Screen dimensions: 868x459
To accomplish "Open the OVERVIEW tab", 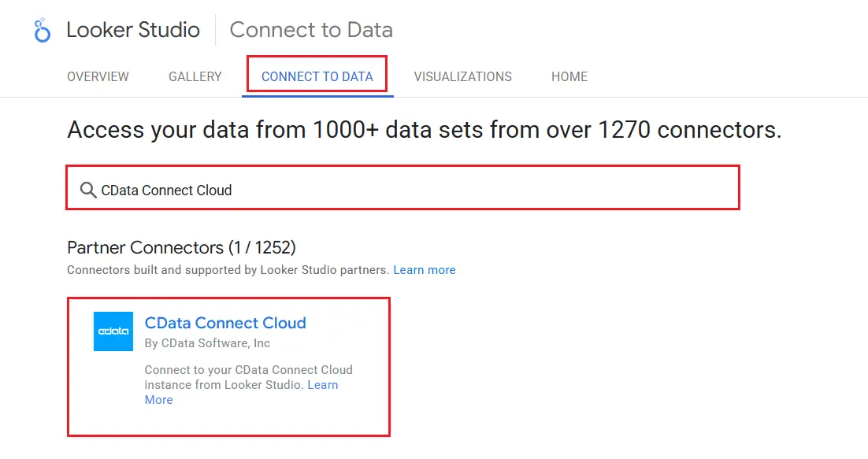I will click(98, 76).
